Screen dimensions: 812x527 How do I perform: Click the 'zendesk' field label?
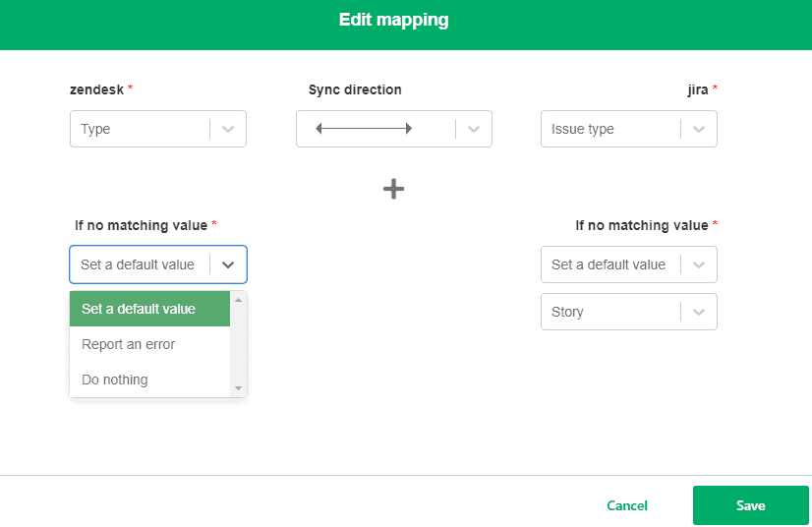[x=97, y=89]
